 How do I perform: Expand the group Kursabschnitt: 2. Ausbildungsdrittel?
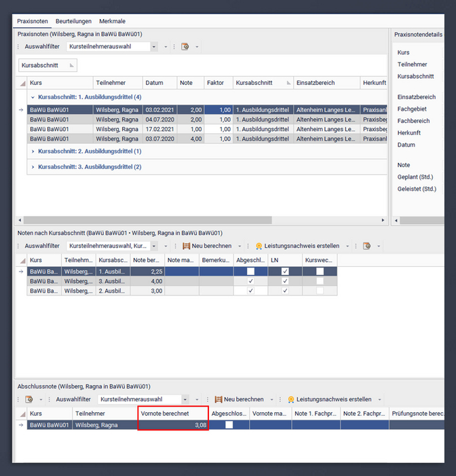click(x=33, y=151)
